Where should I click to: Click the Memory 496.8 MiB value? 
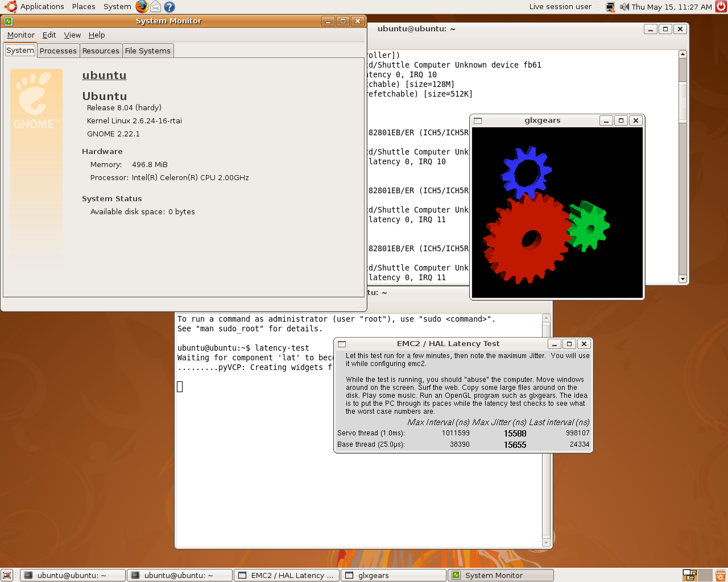tap(150, 164)
